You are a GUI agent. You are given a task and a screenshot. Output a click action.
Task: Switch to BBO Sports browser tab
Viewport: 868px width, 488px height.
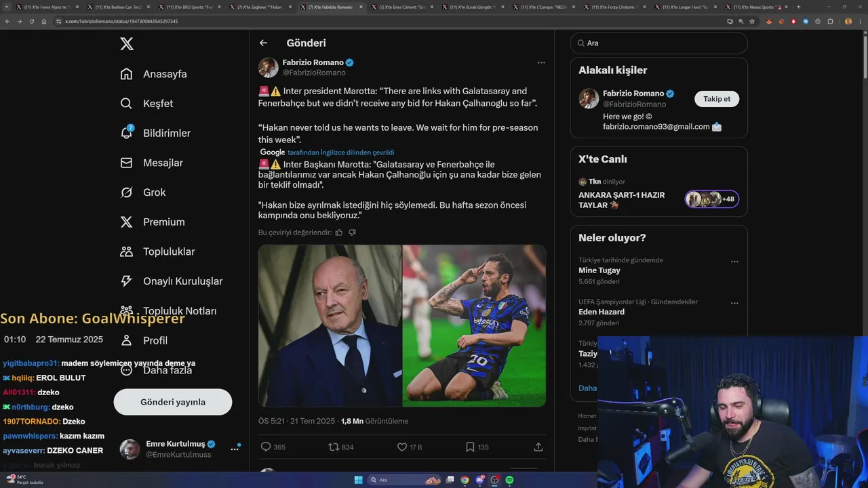(x=189, y=7)
